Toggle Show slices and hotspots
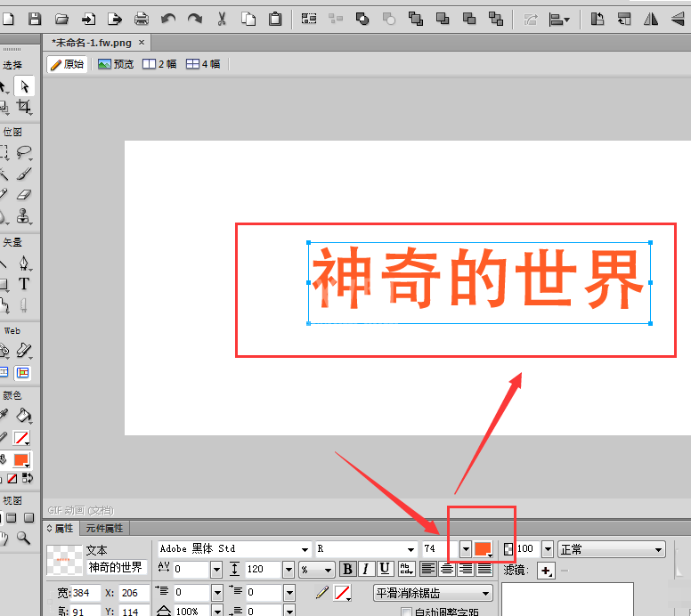Image resolution: width=691 pixels, height=616 pixels. click(x=23, y=373)
